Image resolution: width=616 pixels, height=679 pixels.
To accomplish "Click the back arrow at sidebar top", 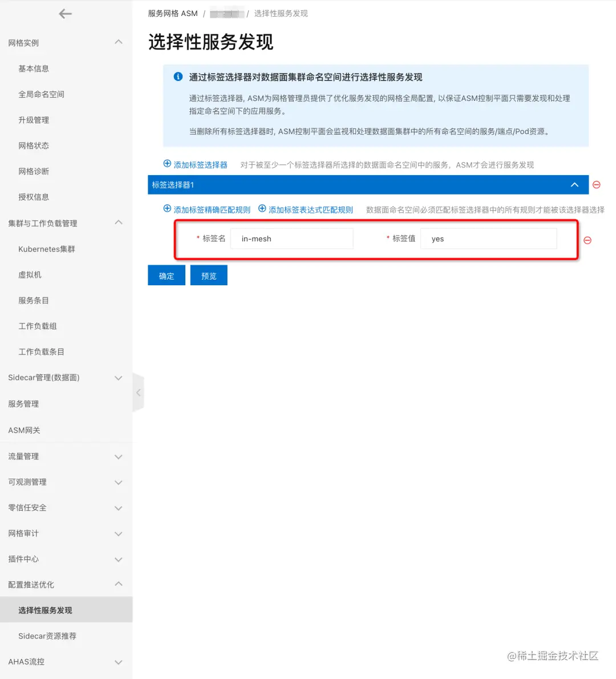I will [65, 14].
